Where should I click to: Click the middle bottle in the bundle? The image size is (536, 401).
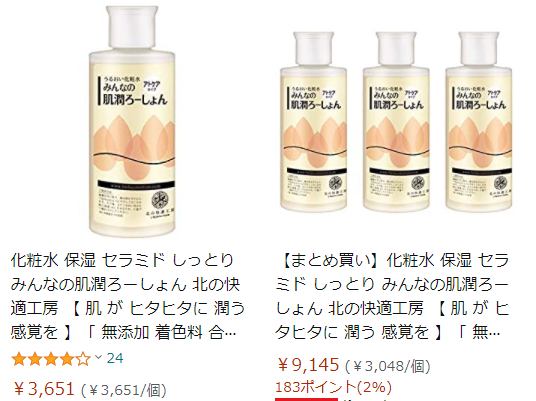coord(396,121)
